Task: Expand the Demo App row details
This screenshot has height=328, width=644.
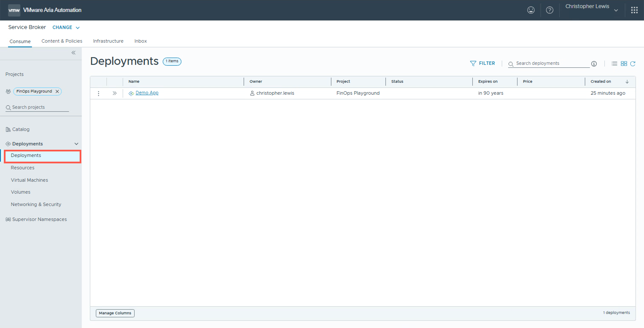Action: pyautogui.click(x=115, y=93)
